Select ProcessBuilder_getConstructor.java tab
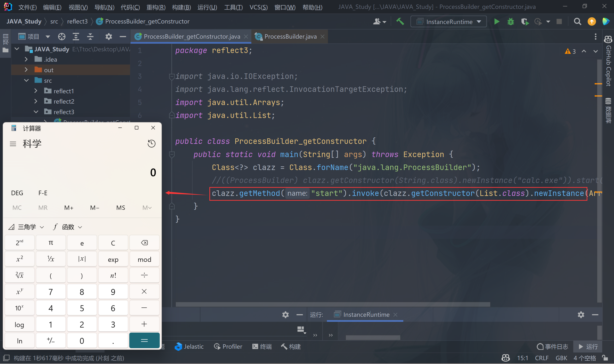The image size is (614, 364). pos(192,36)
